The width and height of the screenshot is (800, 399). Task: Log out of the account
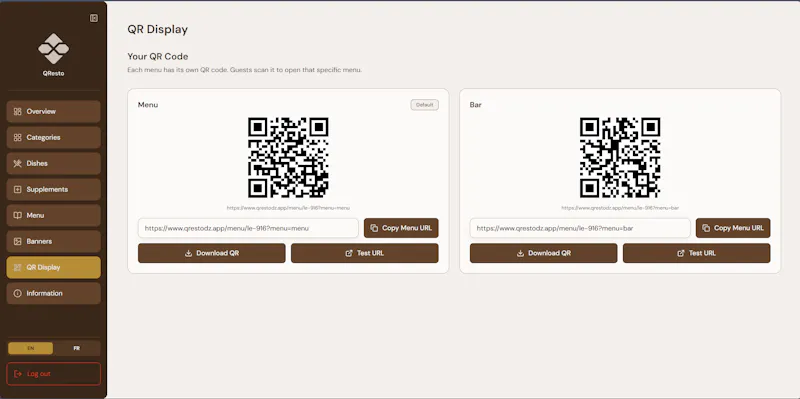54,373
